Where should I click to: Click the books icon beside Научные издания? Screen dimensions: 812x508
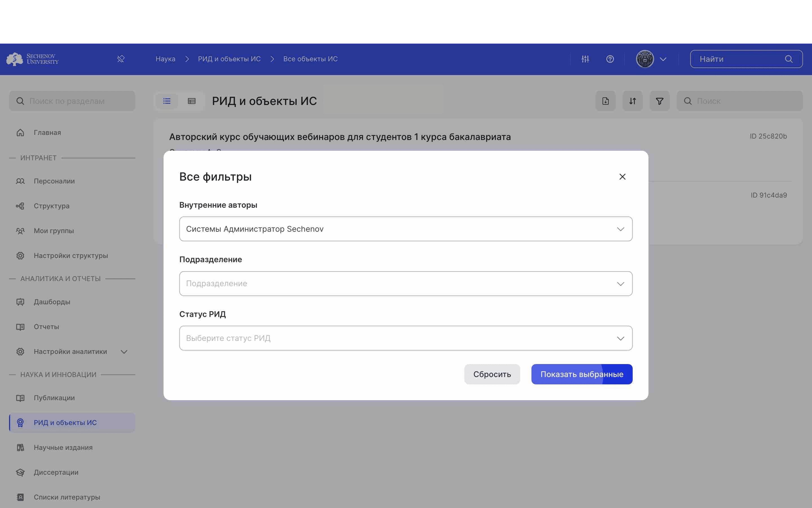tap(20, 448)
